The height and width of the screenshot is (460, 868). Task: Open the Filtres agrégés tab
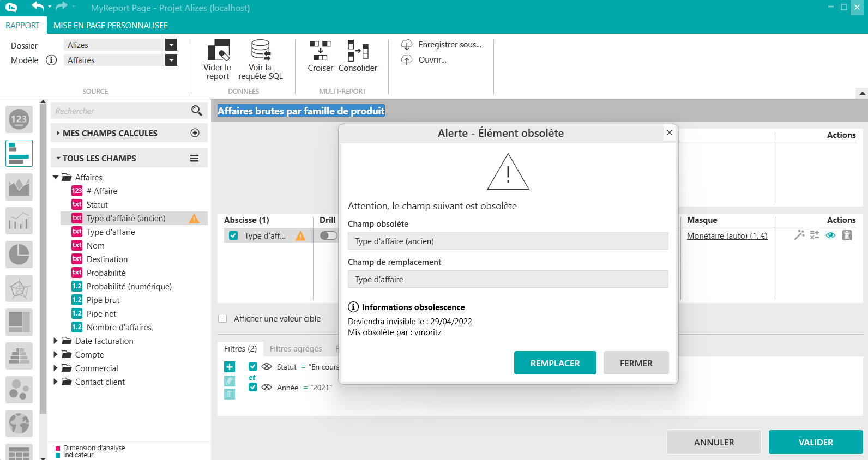point(296,349)
